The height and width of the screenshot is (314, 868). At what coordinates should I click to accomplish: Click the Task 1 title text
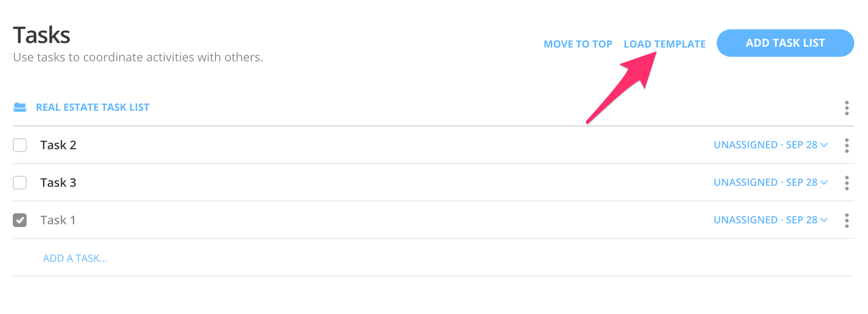point(58,220)
